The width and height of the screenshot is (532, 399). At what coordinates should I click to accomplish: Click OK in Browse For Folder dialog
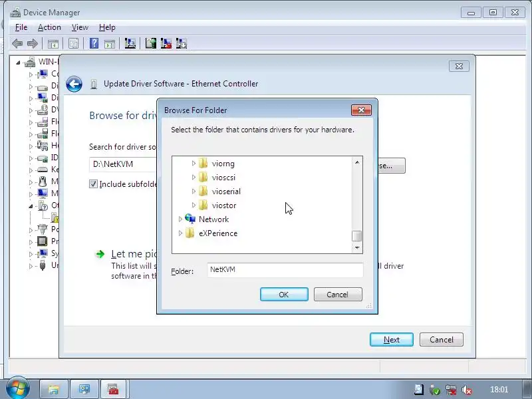[284, 294]
